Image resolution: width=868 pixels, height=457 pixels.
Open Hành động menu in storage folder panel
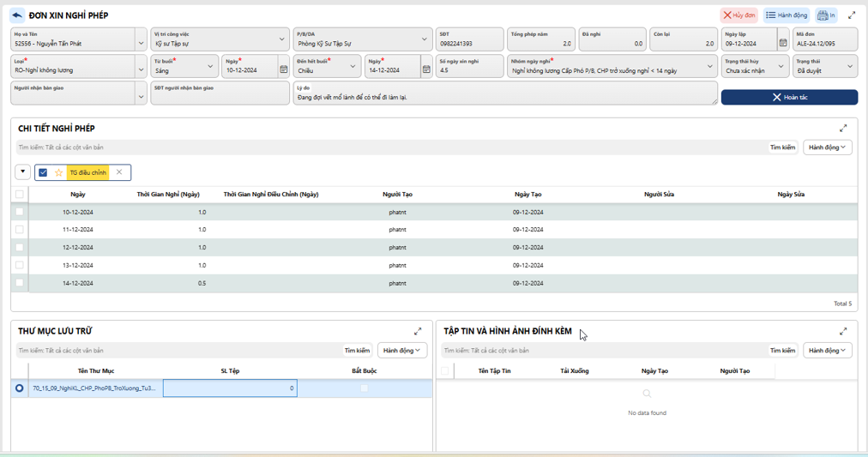click(x=402, y=350)
